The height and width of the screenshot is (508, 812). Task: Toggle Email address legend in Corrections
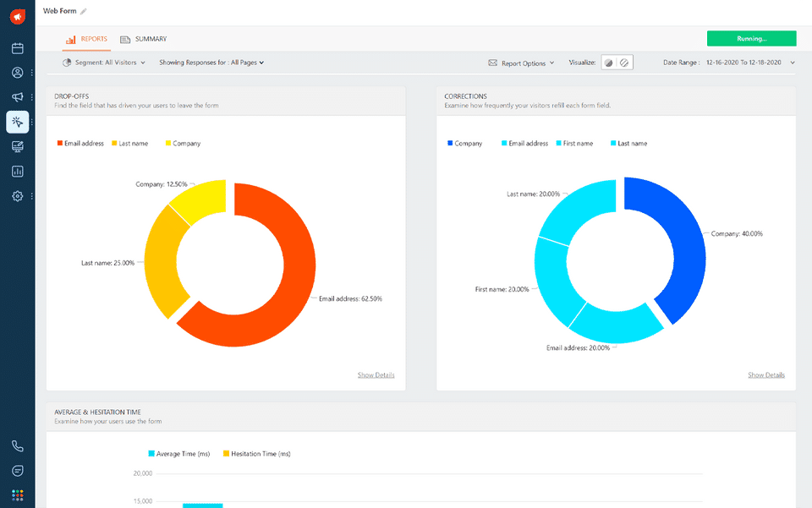(x=524, y=144)
